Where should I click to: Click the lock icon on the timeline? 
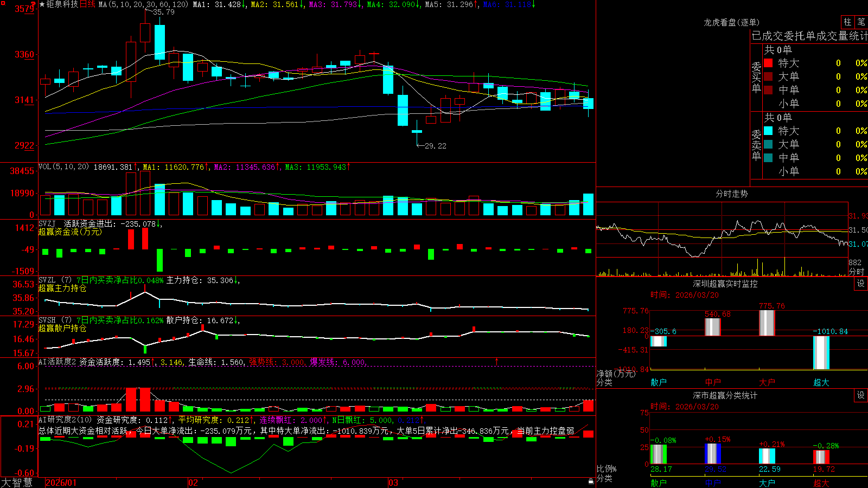pos(591,481)
